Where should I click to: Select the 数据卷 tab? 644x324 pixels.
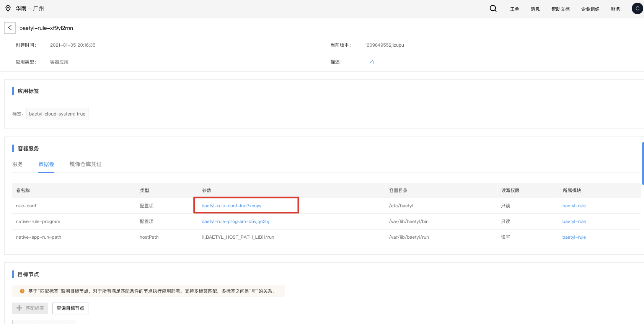click(x=46, y=164)
